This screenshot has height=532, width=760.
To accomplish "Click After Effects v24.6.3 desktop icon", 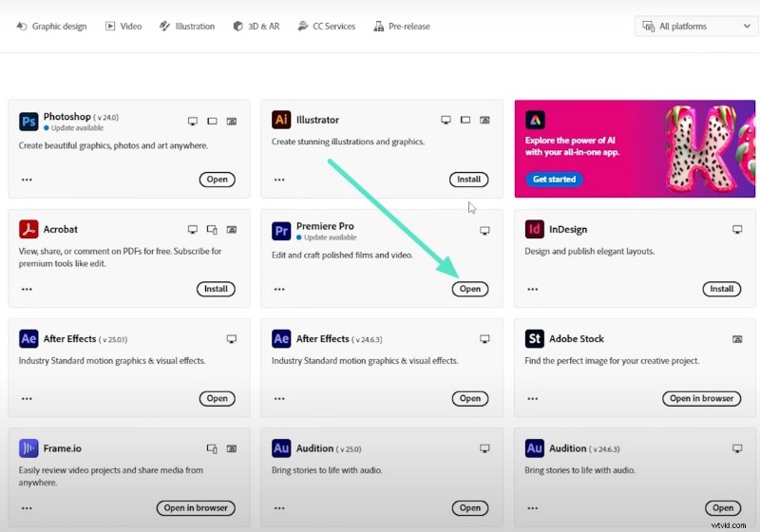I will (x=484, y=339).
